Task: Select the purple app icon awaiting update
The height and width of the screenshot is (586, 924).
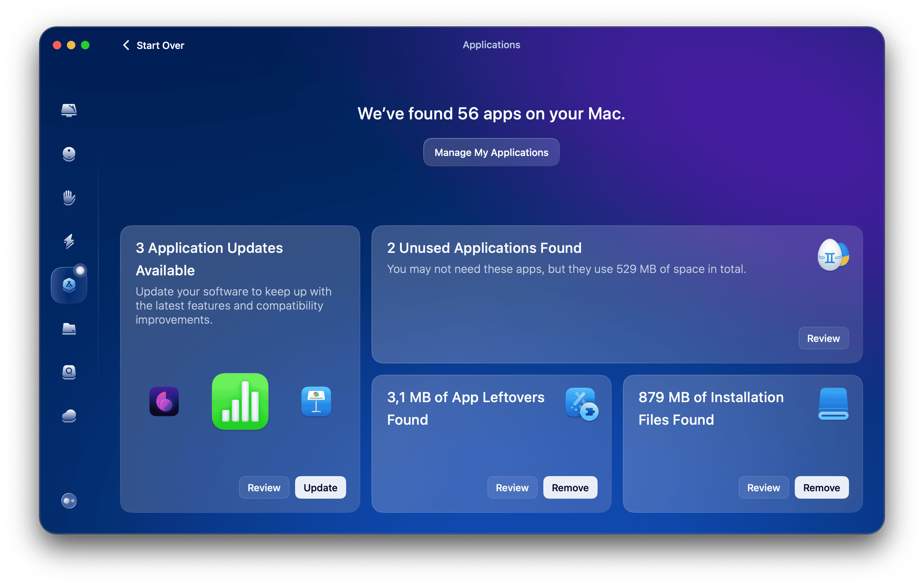Action: (164, 402)
